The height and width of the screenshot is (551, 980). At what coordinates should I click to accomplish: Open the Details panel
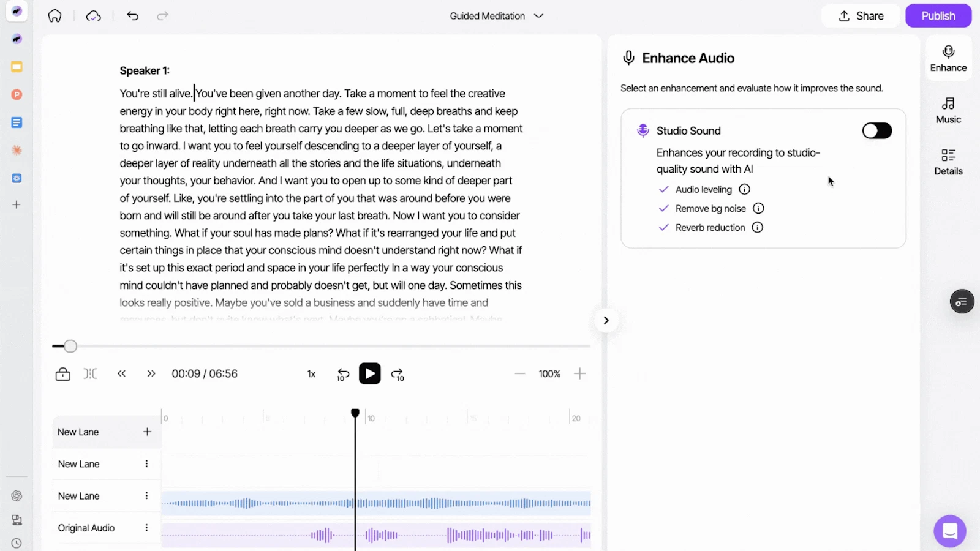pyautogui.click(x=948, y=161)
